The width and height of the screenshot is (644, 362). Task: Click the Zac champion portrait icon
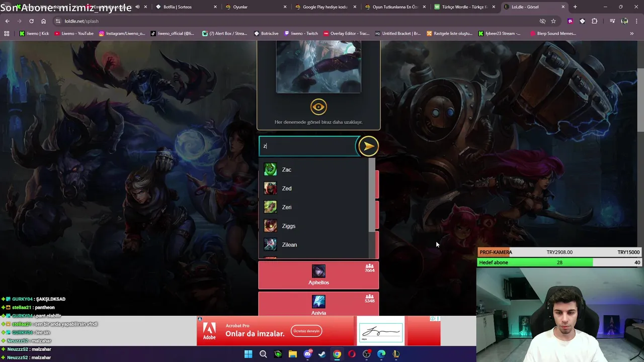tap(270, 169)
